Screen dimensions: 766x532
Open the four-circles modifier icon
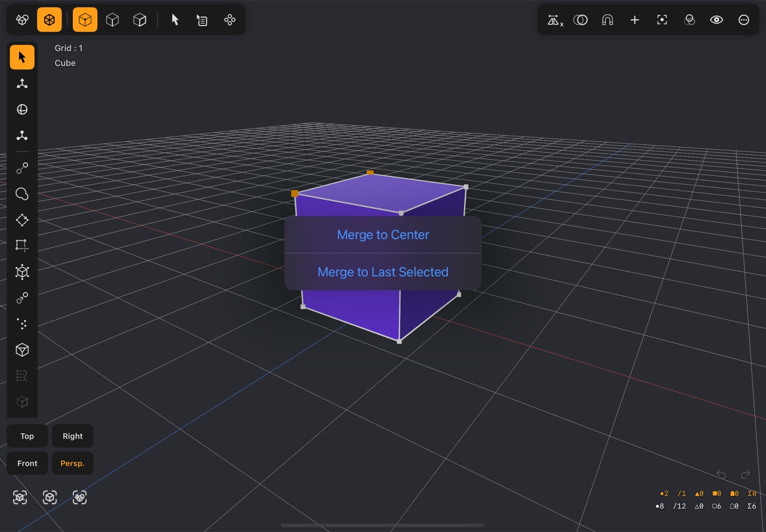(230, 20)
